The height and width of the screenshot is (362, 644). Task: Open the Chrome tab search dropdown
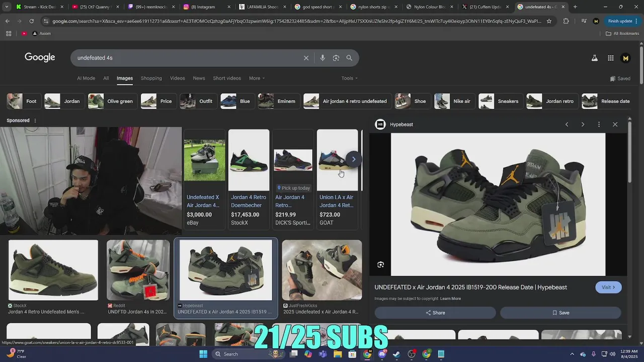click(x=6, y=7)
